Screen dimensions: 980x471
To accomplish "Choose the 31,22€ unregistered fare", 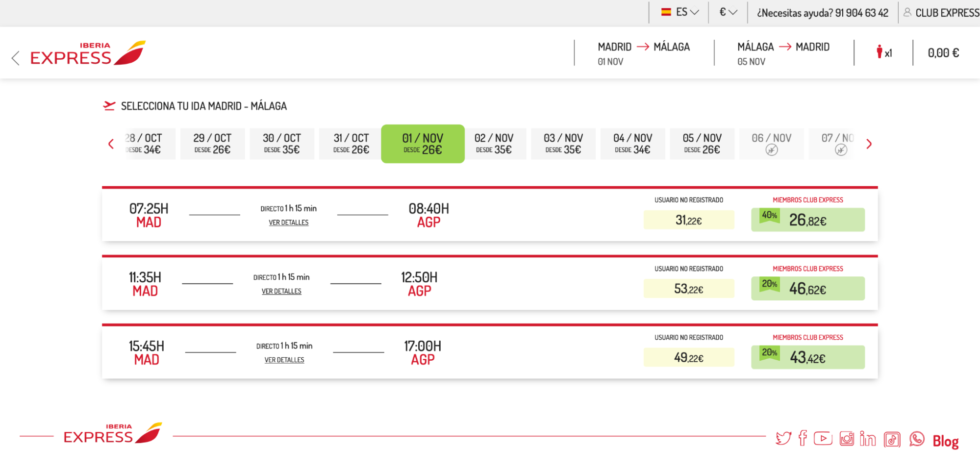I will 689,220.
